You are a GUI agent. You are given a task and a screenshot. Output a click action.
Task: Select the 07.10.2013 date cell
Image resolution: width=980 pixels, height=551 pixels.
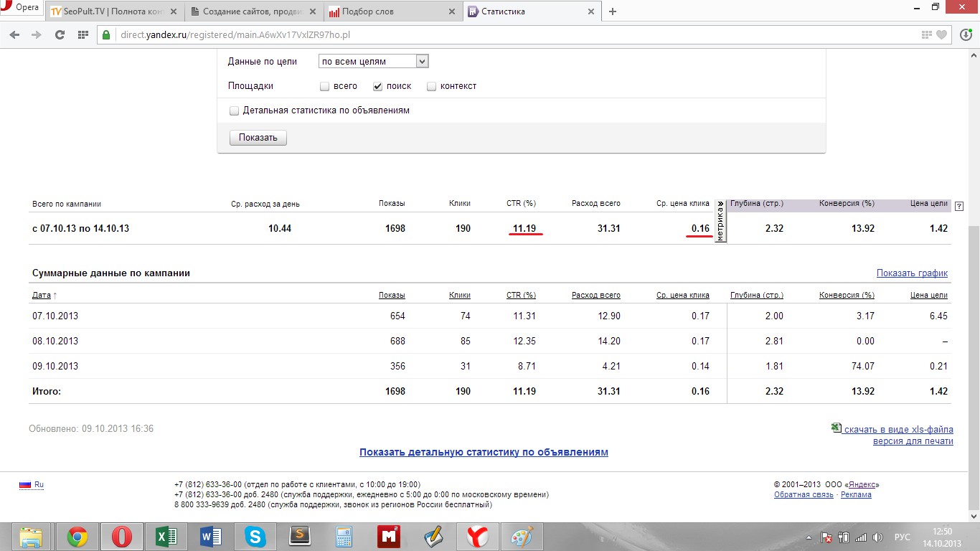pyautogui.click(x=55, y=316)
